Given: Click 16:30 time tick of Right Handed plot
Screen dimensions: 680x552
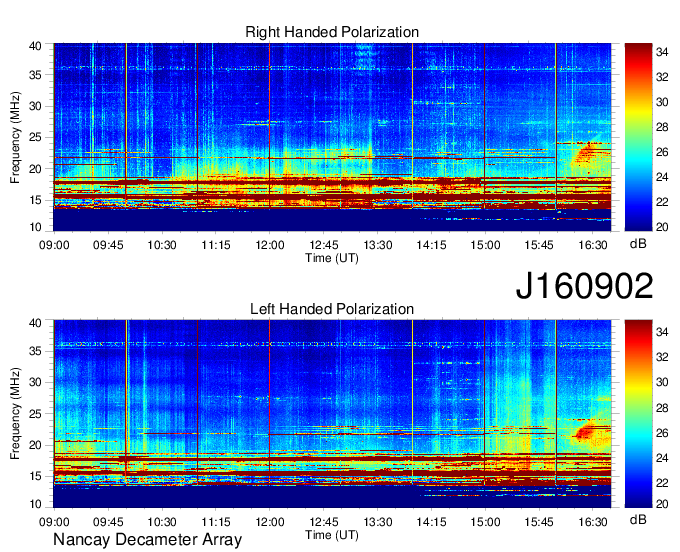Looking at the screenshot, I should click(x=593, y=245).
